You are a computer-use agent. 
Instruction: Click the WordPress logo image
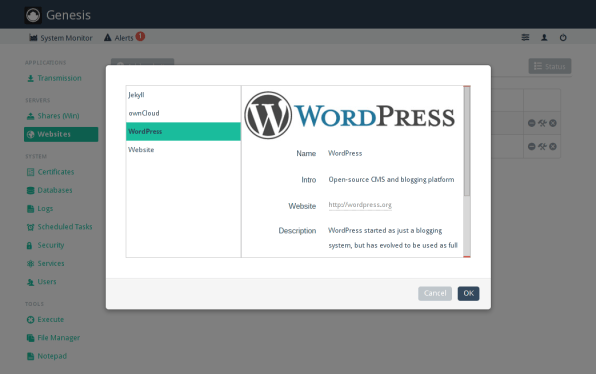click(349, 116)
